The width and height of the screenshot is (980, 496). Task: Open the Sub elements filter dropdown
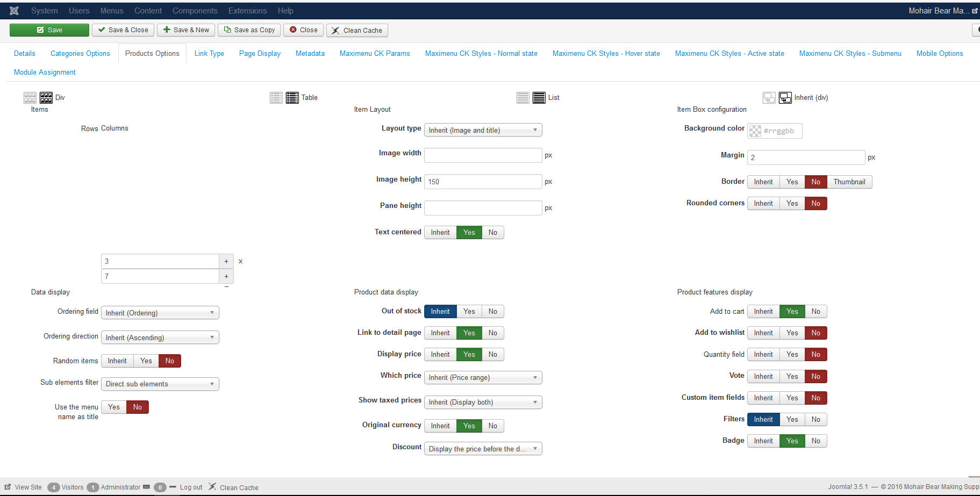(x=160, y=384)
